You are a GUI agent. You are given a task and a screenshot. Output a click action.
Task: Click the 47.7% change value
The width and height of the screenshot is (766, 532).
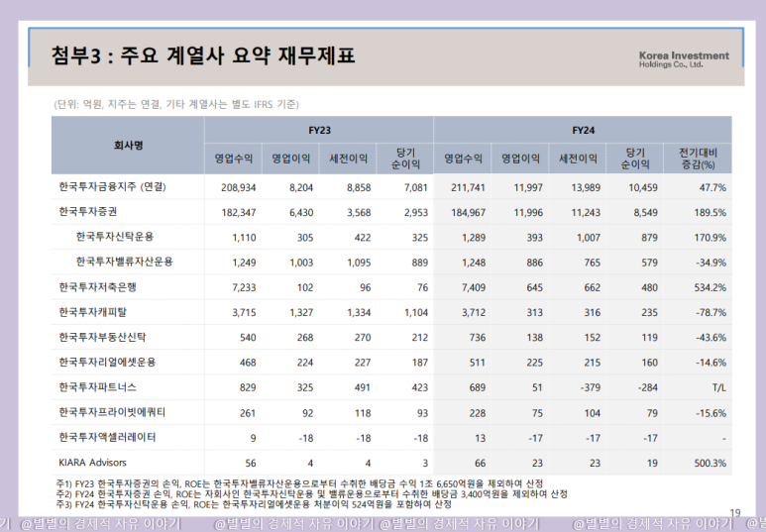(712, 187)
